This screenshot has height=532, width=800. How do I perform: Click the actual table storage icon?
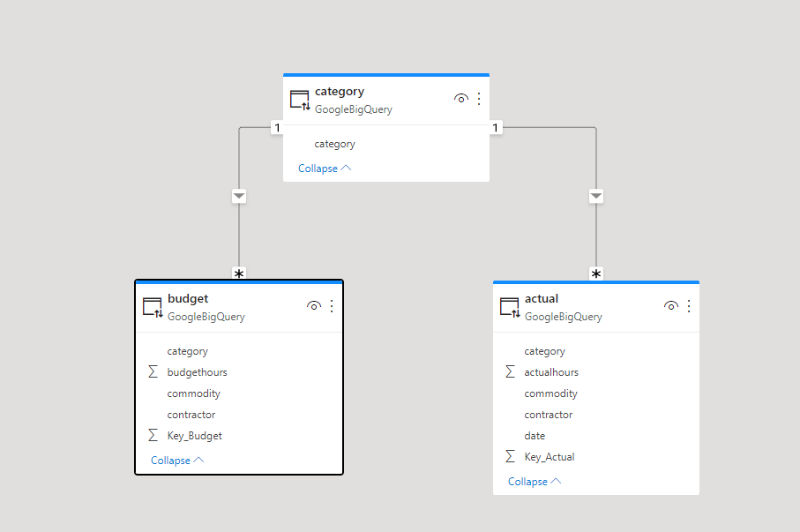click(510, 307)
